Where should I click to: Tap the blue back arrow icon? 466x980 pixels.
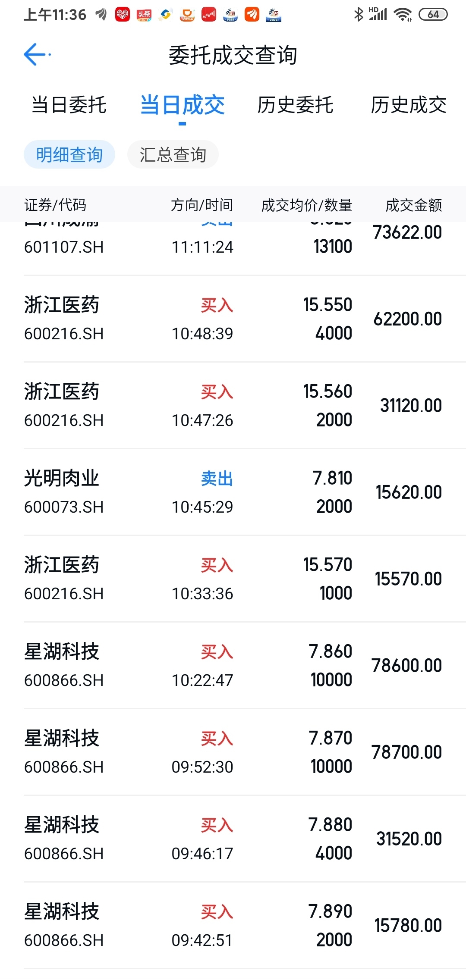pos(36,55)
